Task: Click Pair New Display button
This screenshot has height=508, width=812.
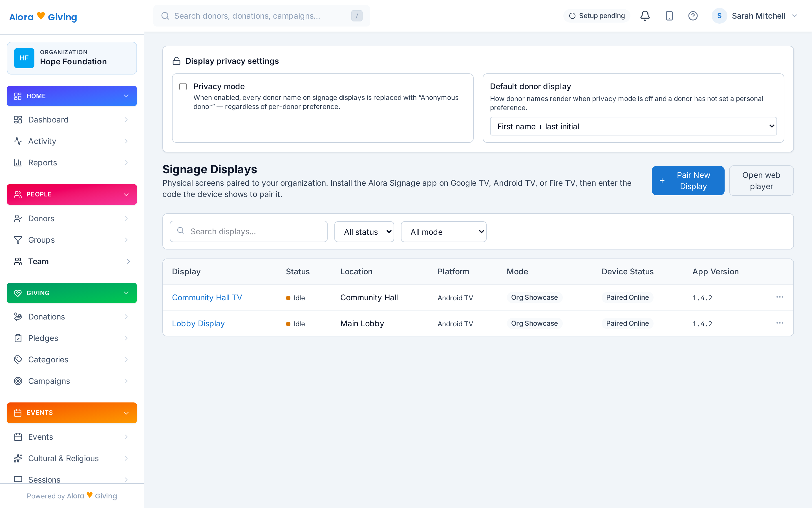Action: (x=688, y=180)
